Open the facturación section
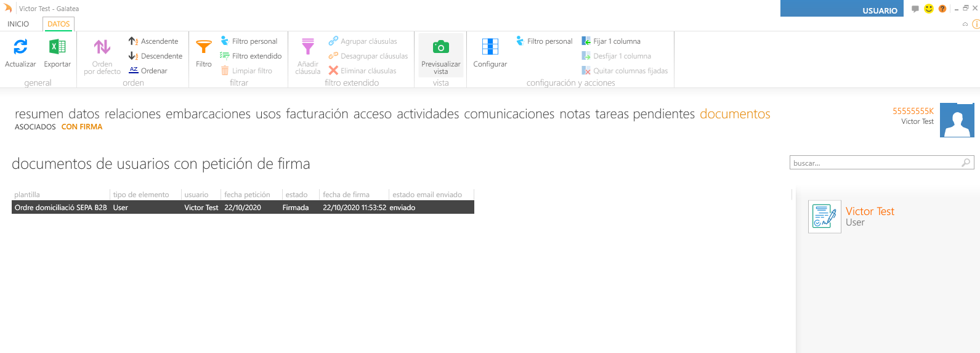Viewport: 980px width, 353px height. [x=317, y=114]
